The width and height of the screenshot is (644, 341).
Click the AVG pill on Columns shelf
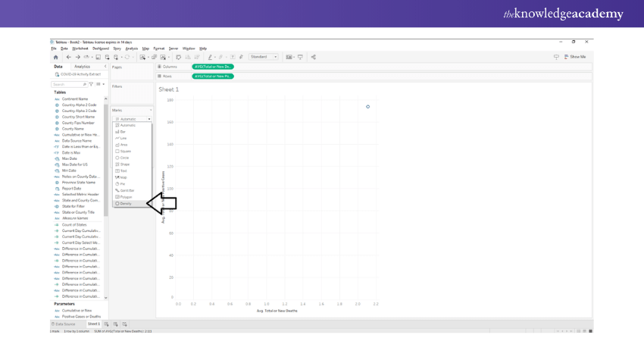[x=214, y=67]
